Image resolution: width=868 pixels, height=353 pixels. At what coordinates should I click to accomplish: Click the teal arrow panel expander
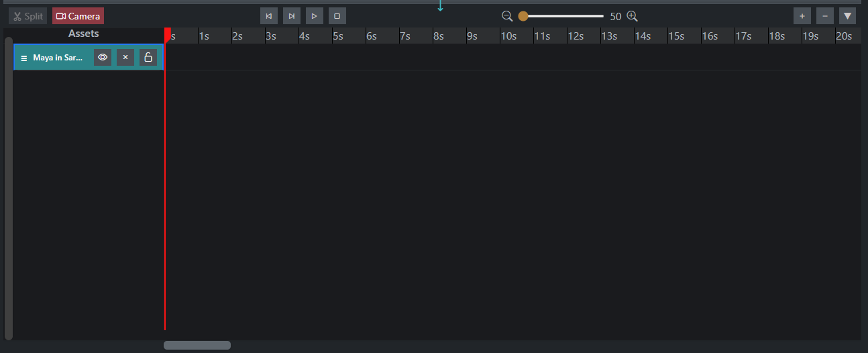441,6
